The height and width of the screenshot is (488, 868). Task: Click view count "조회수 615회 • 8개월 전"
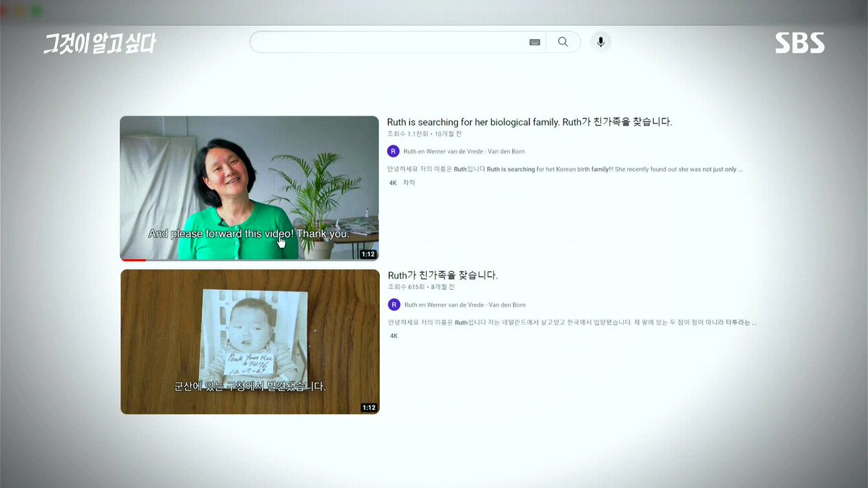[422, 287]
